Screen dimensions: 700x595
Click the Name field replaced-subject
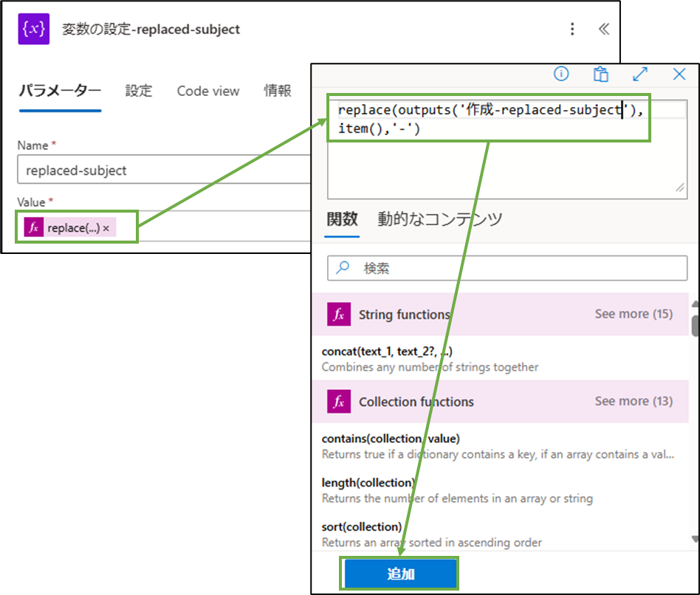[164, 170]
